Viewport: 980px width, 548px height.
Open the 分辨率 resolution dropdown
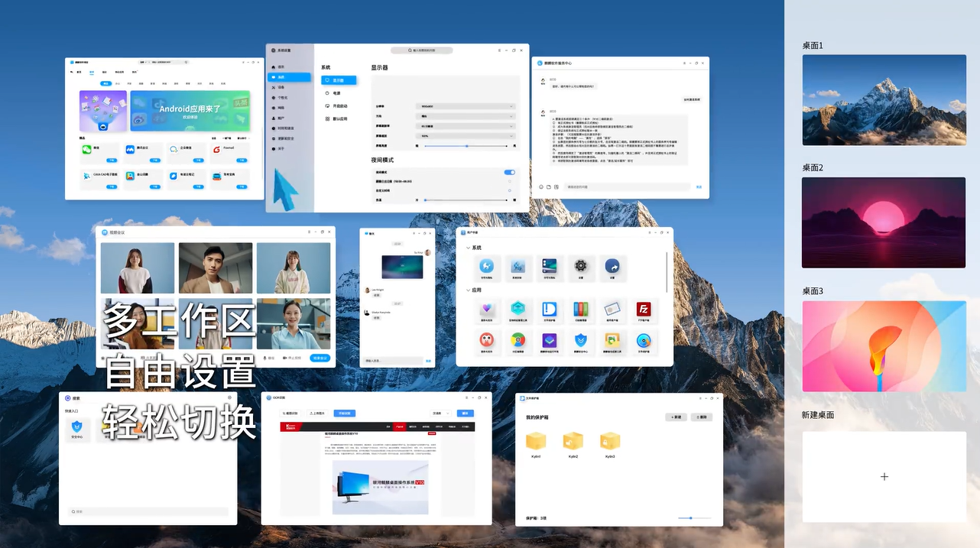point(466,106)
